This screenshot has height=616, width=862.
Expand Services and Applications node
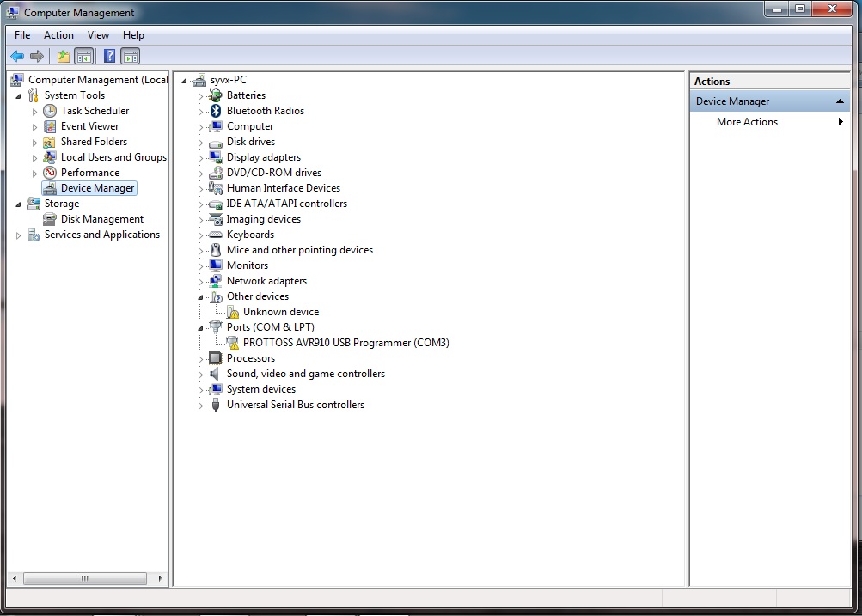19,235
